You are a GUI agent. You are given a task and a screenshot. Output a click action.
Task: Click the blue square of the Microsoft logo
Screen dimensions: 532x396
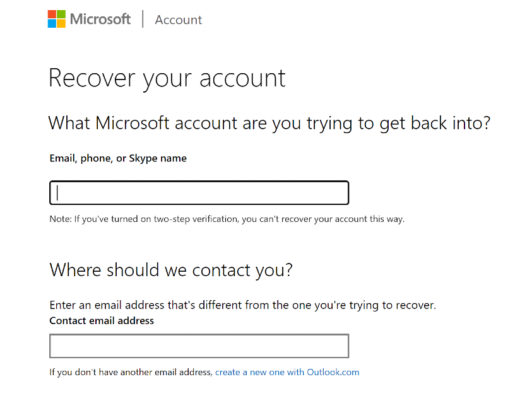click(x=52, y=23)
